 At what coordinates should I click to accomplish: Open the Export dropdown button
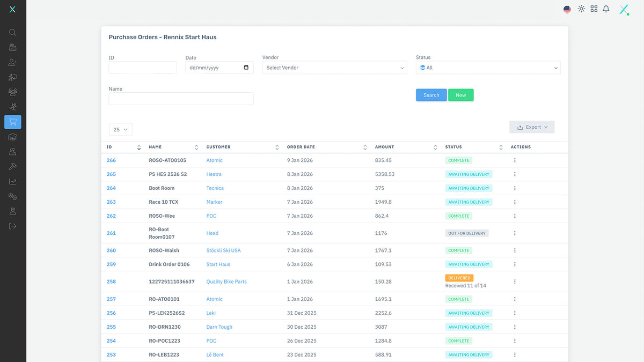pos(531,127)
